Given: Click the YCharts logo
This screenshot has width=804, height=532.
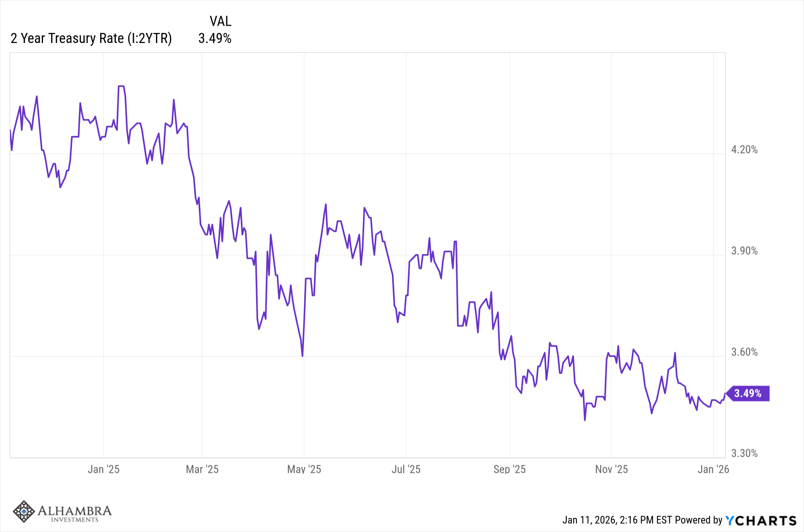Looking at the screenshot, I should click(x=761, y=521).
